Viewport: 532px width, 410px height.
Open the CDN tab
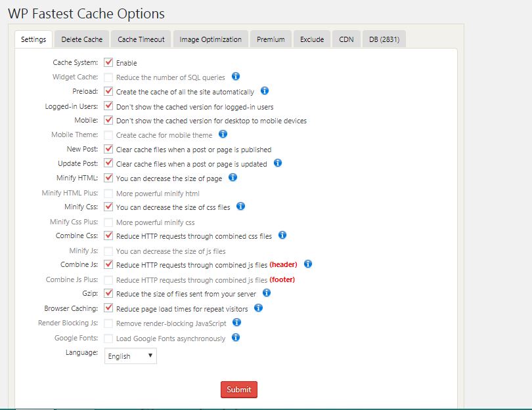click(x=346, y=39)
